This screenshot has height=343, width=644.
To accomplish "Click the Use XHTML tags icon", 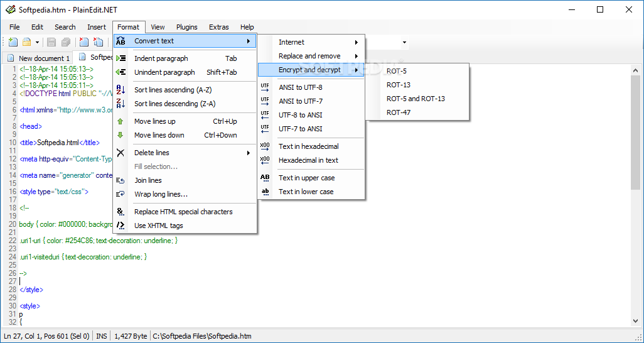I will coord(121,226).
